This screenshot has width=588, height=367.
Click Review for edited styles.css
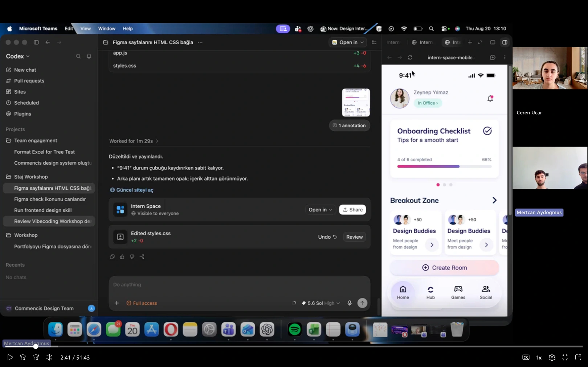(354, 237)
